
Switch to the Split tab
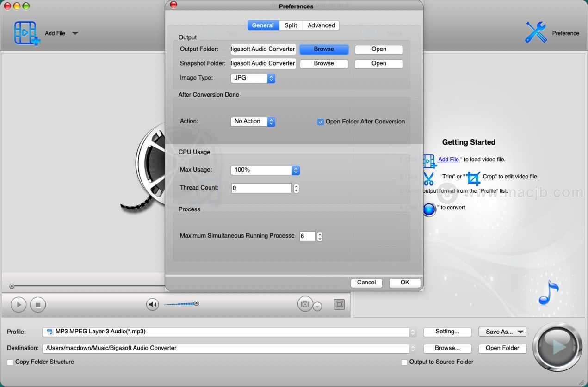(291, 25)
